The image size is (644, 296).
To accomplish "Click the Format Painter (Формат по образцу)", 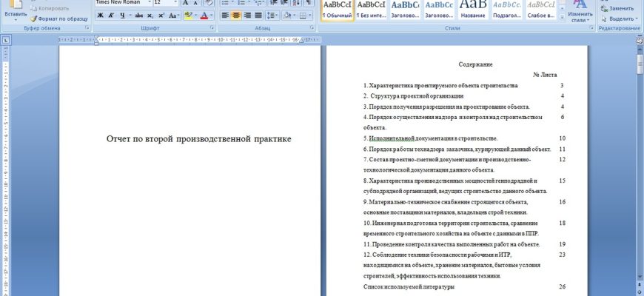I will point(58,18).
